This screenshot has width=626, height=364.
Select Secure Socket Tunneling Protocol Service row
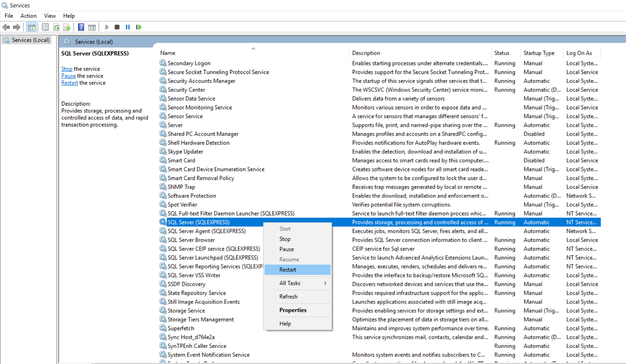(380, 72)
